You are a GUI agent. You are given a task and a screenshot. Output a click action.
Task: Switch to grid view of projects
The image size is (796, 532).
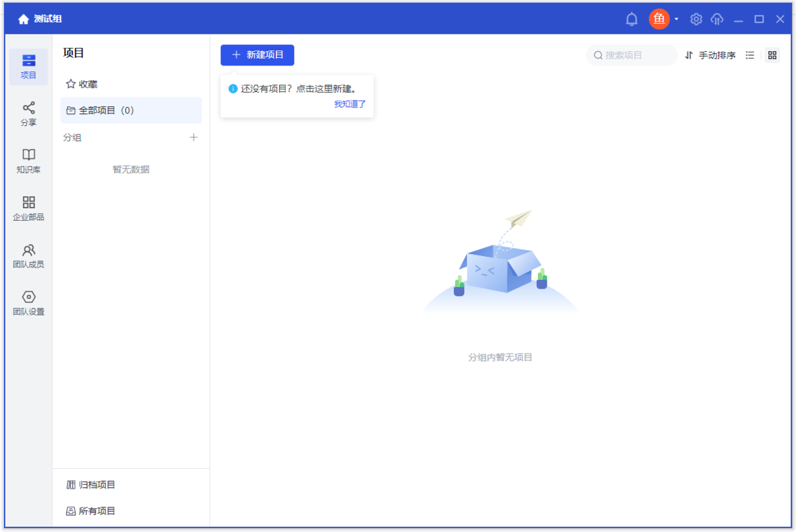tap(771, 55)
